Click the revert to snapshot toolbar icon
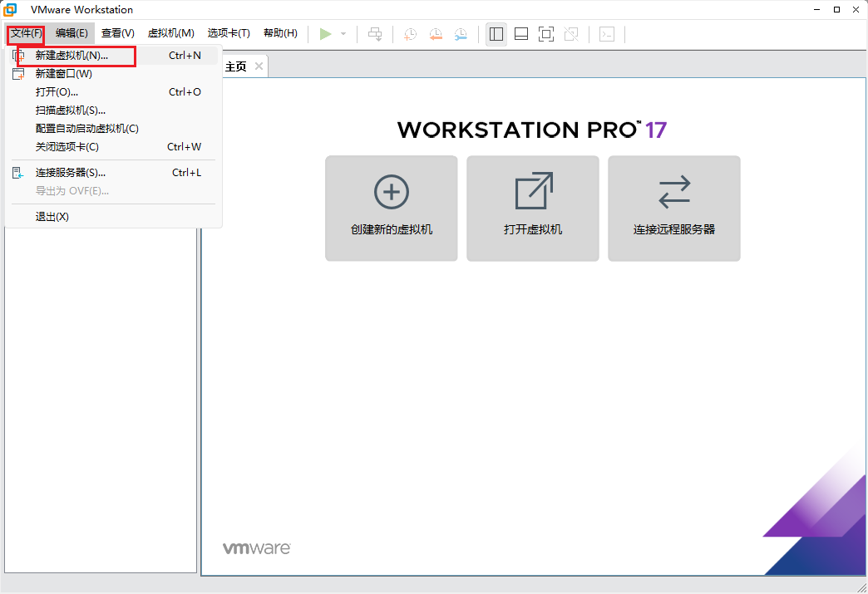 (x=436, y=34)
